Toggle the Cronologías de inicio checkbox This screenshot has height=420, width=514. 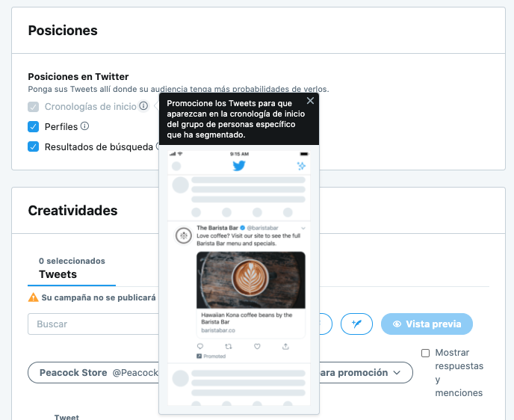click(x=33, y=107)
